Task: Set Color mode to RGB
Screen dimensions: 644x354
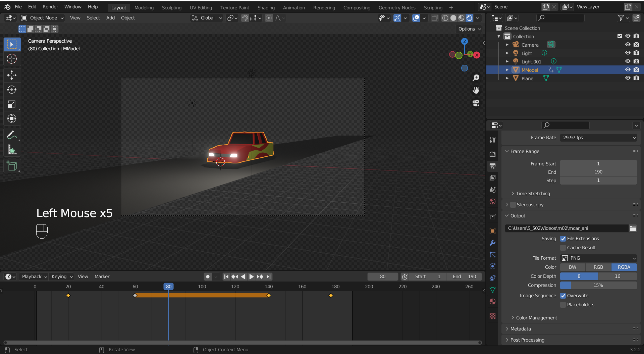Action: pyautogui.click(x=598, y=267)
